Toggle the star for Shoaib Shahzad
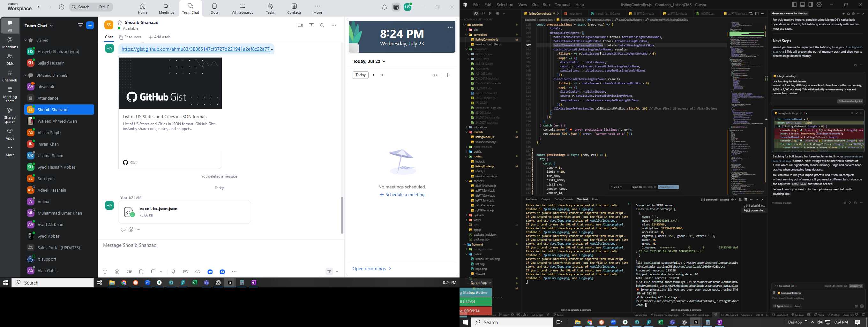The image size is (868, 327). tap(120, 22)
